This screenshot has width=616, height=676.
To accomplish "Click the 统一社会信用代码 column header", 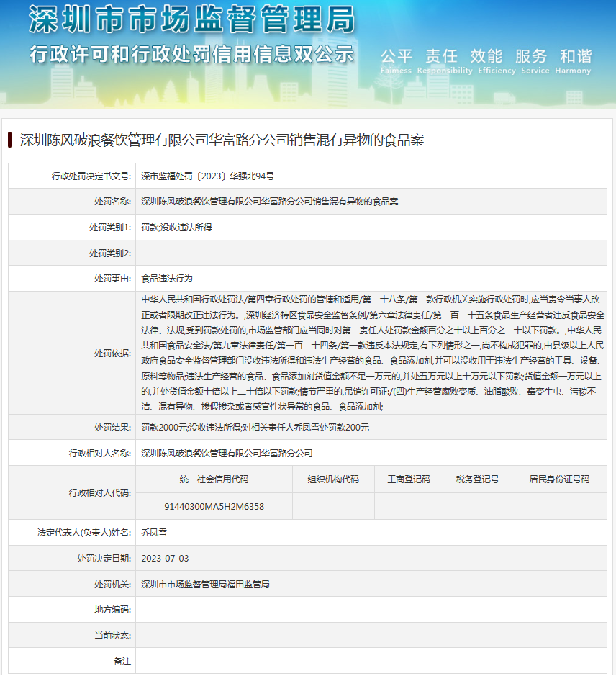I will (214, 479).
